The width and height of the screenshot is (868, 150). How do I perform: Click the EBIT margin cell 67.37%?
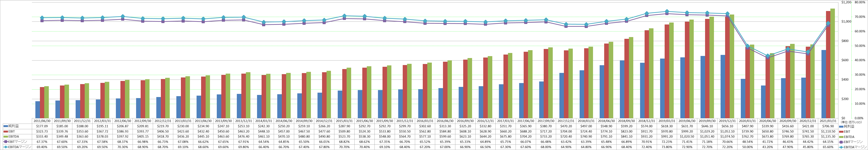42,142
